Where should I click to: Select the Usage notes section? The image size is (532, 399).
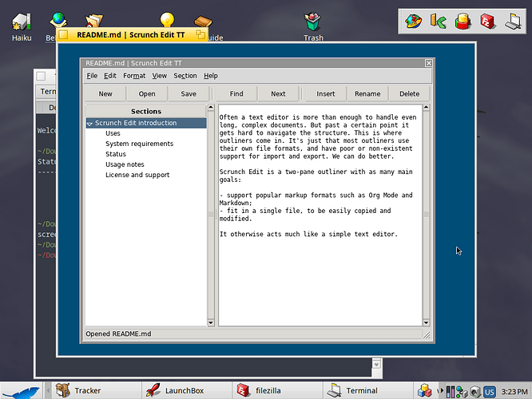tap(125, 164)
